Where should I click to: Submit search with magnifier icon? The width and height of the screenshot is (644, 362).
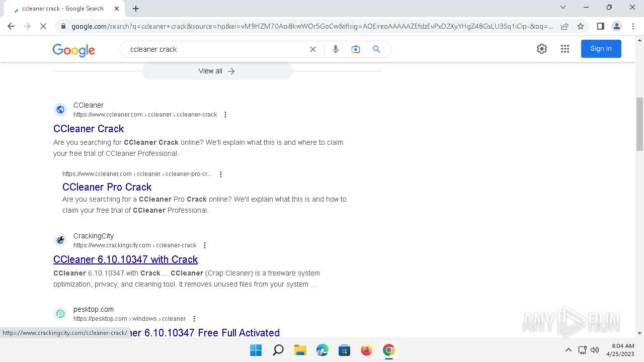tap(376, 49)
